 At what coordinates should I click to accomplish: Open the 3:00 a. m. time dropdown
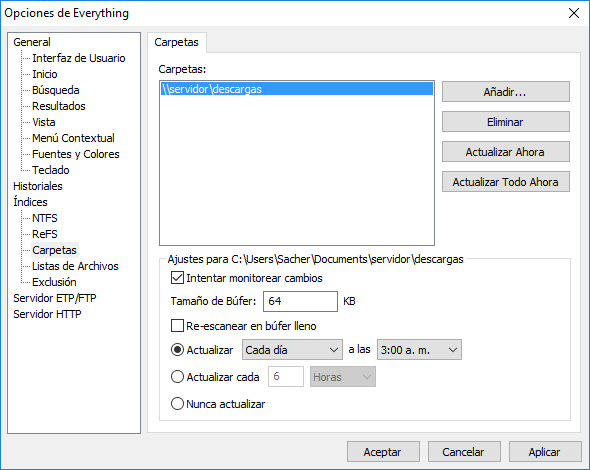(419, 350)
